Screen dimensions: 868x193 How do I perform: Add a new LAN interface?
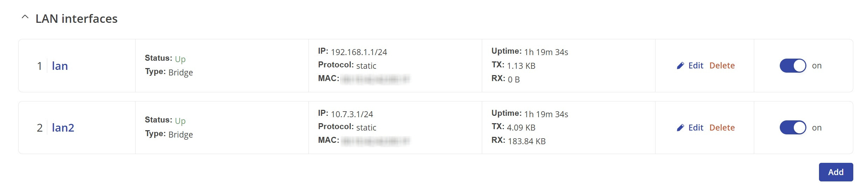836,172
